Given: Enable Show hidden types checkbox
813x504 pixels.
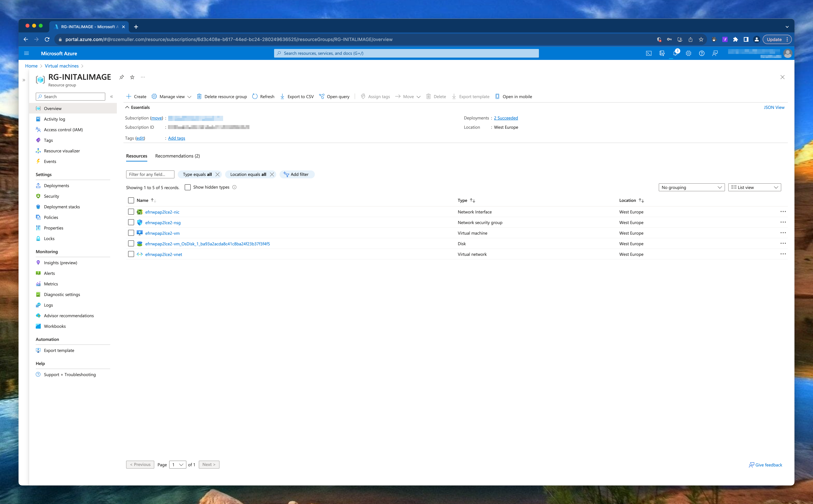Looking at the screenshot, I should [x=188, y=187].
